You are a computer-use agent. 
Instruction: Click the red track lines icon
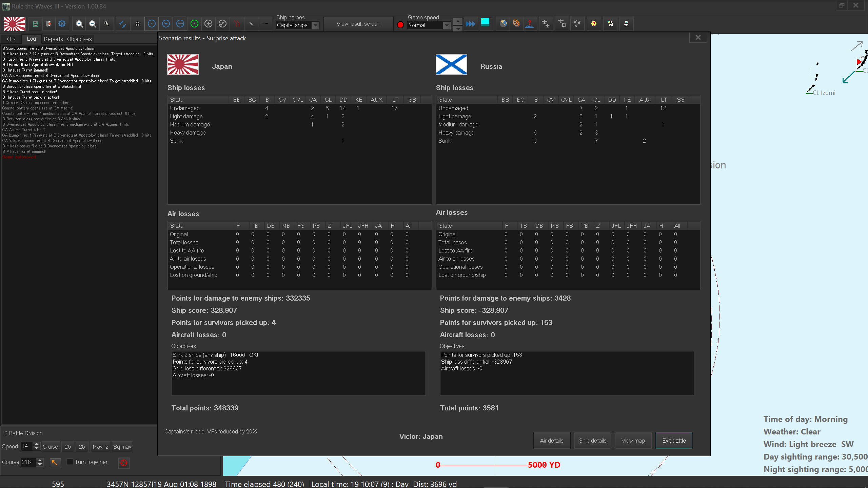(237, 24)
